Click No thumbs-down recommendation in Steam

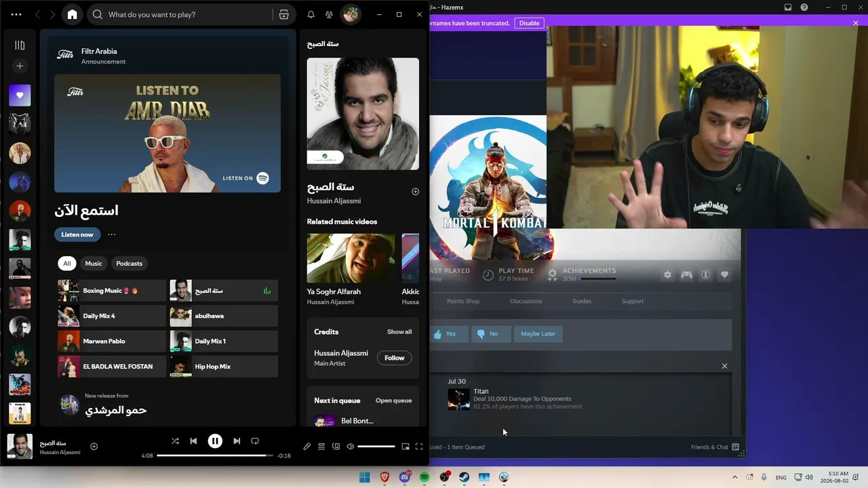[491, 333]
